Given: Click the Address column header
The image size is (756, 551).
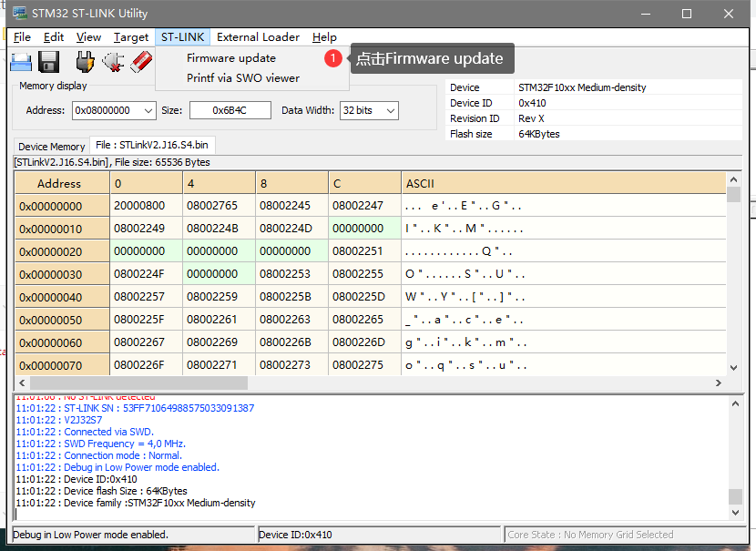Looking at the screenshot, I should pyautogui.click(x=62, y=184).
